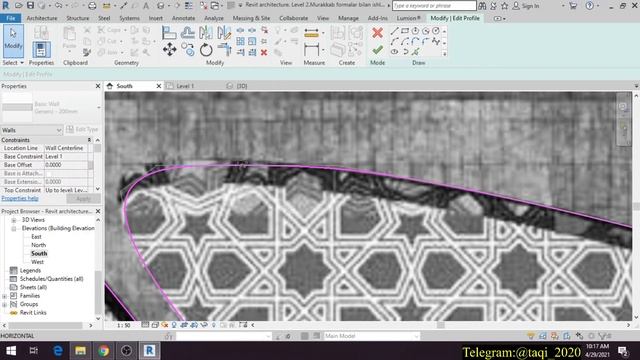640x360 pixels.
Task: Expand the Families tree node
Action: [x=4, y=296]
